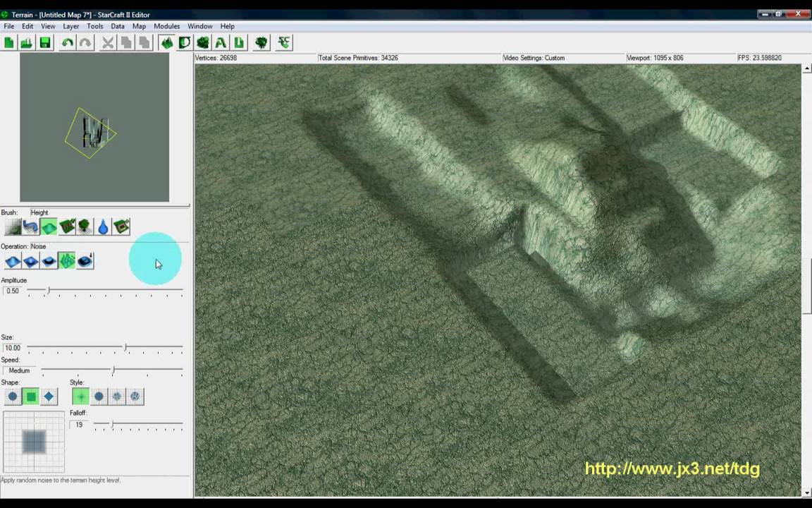The image size is (812, 508).
Task: Click the fifth green module icon
Action: click(x=202, y=42)
